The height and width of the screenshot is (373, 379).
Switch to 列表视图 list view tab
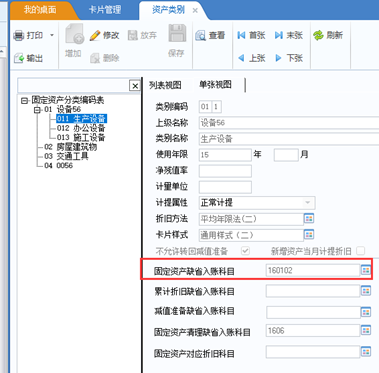click(165, 85)
